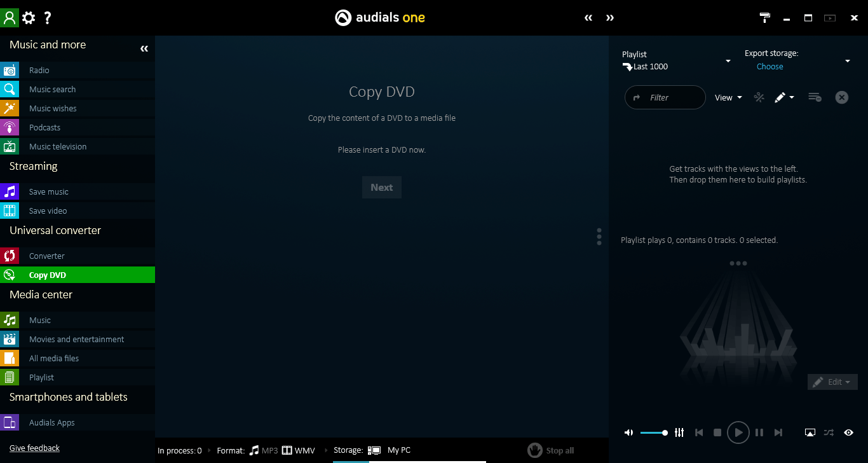
Task: Click Choose export storage link
Action: tap(770, 67)
